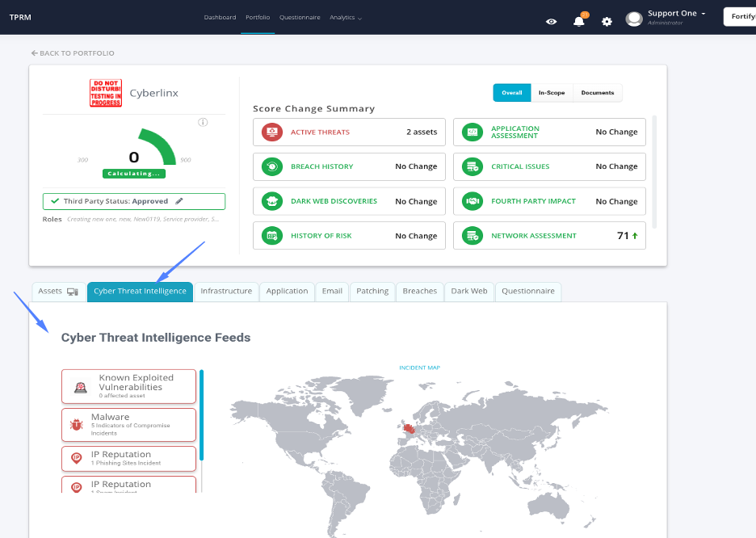Open the Fourth Party Impact icon
Screen dimensions: 756x538
coord(472,200)
